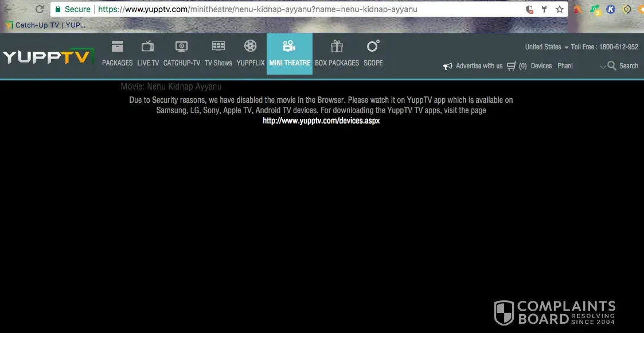This screenshot has height=337, width=644.
Task: Open the Phani account link
Action: click(565, 66)
